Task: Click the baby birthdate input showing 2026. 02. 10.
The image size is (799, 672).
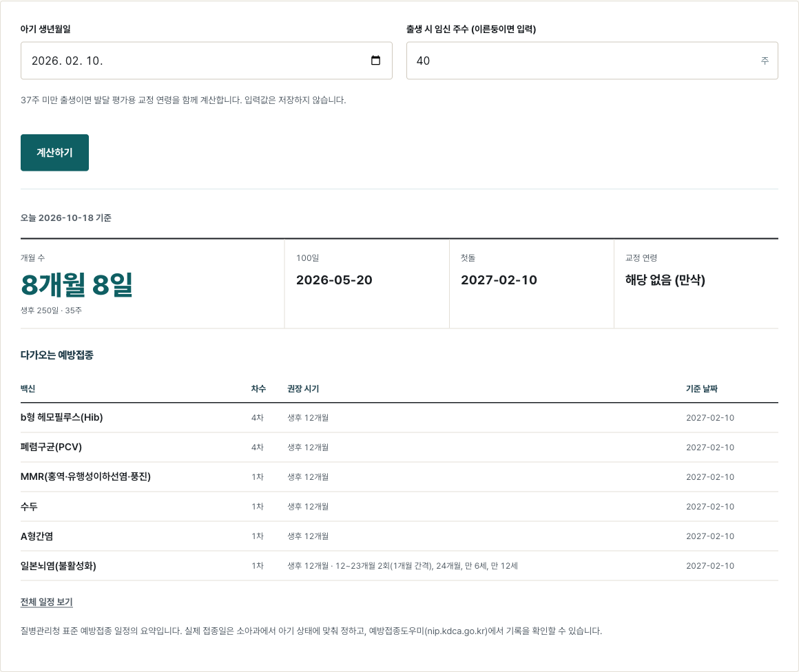Action: 207,61
